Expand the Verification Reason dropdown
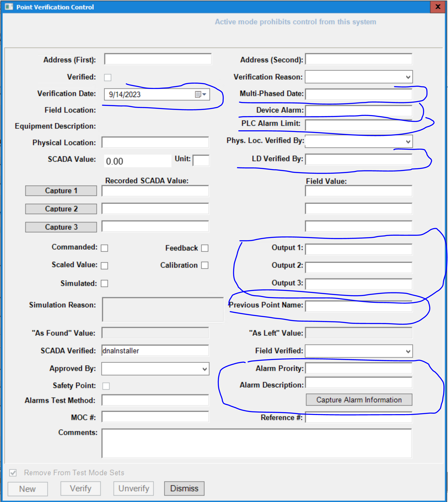448x502 pixels. (x=408, y=77)
